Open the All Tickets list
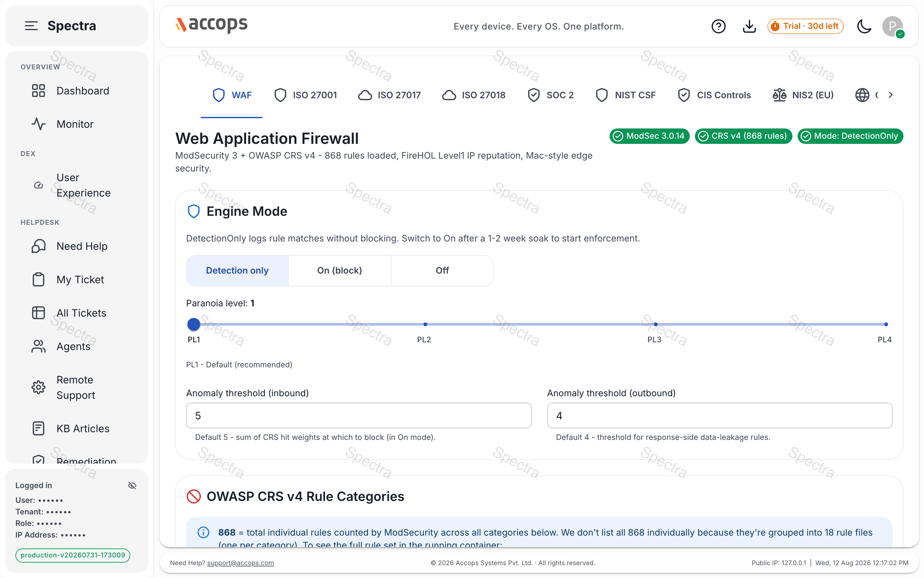The image size is (924, 578). coord(76,313)
